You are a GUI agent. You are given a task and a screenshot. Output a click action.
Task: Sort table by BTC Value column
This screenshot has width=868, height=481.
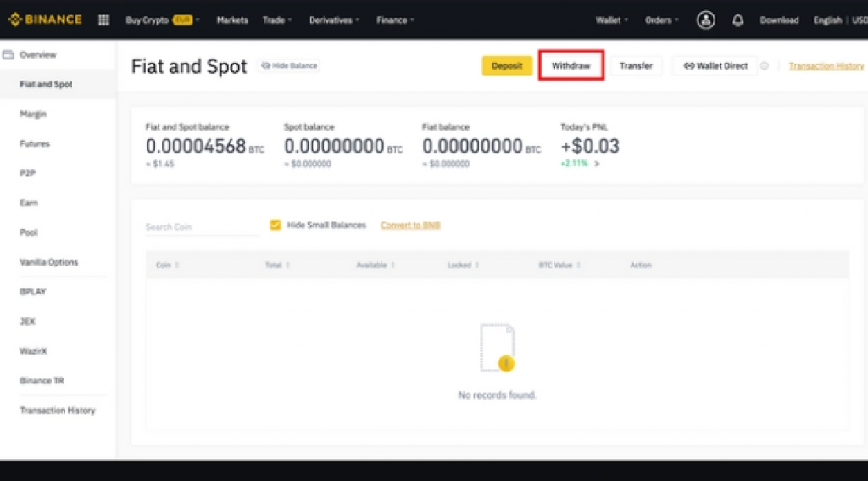(x=559, y=266)
